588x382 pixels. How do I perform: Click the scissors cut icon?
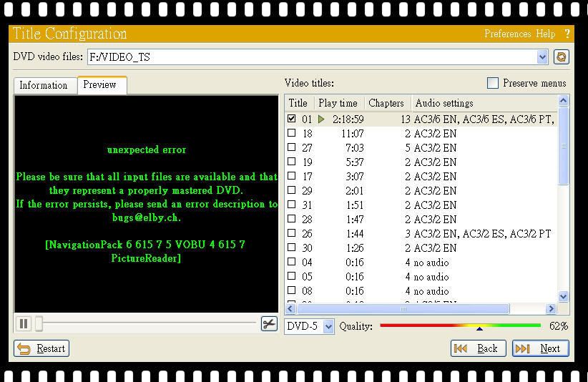[269, 324]
